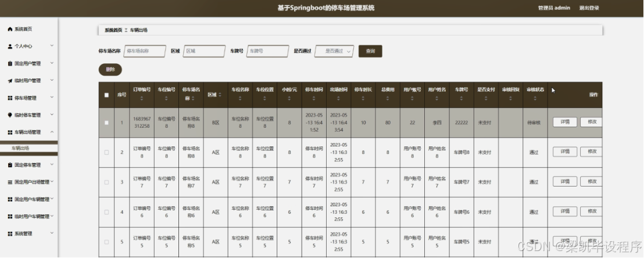The image size is (644, 258).
Task: Click the 22222 plate number cell
Action: (461, 123)
